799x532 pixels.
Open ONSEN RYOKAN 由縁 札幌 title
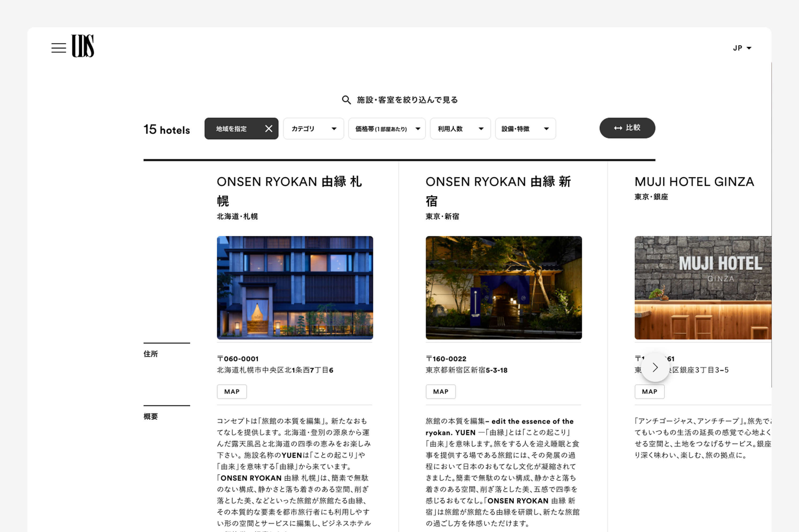click(x=290, y=191)
